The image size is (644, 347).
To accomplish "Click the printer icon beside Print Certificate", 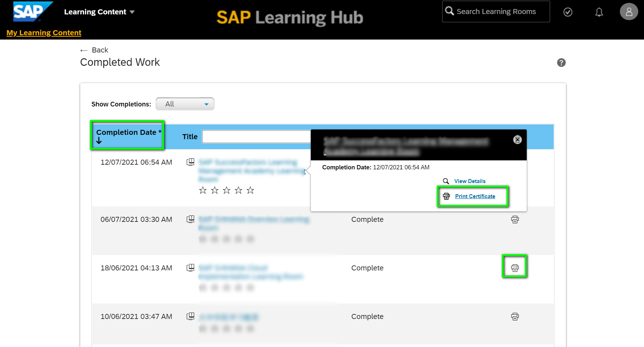I will point(446,196).
